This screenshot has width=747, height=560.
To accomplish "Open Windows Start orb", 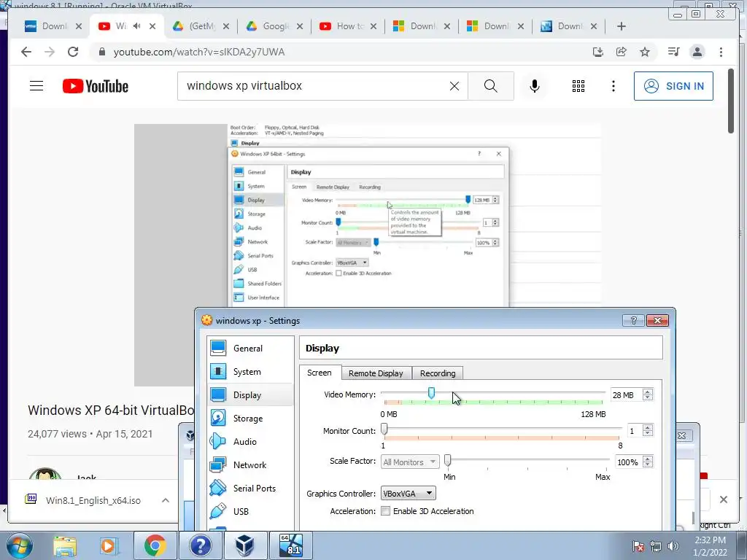I will click(x=19, y=545).
